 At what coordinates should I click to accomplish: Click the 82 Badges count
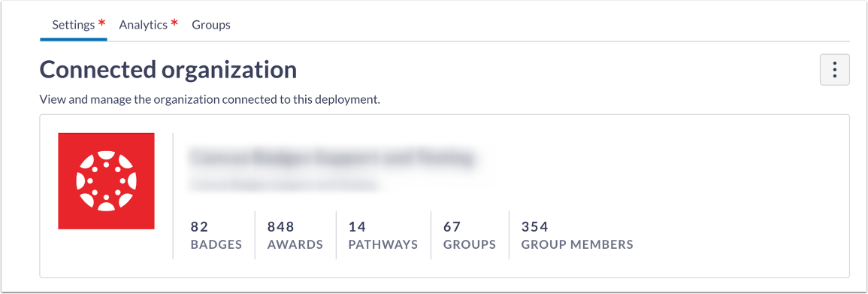pos(216,235)
